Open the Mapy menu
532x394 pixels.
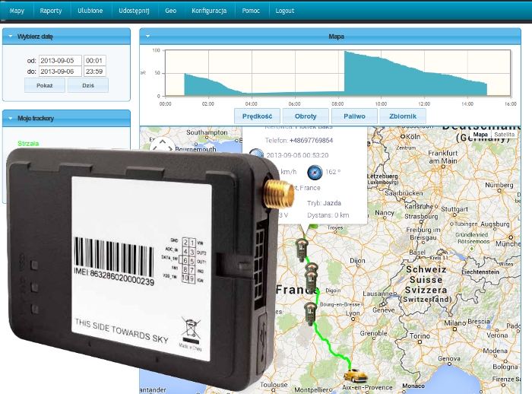point(17,11)
